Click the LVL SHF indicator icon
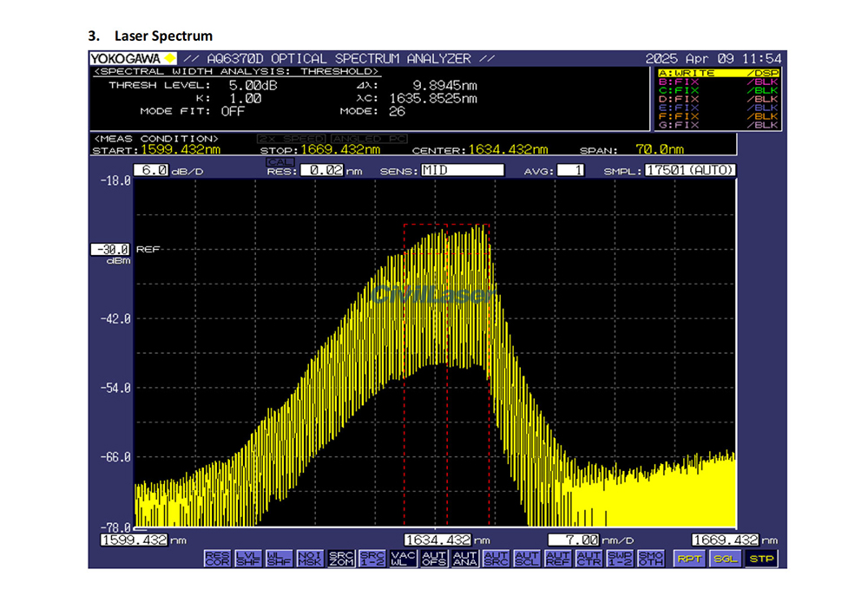The height and width of the screenshot is (589, 868). click(x=247, y=559)
